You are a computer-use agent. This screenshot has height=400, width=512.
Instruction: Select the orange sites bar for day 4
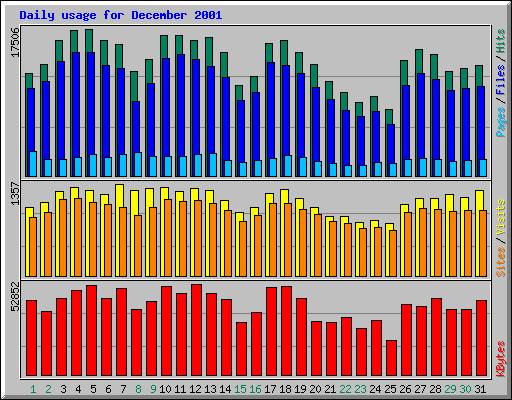(78, 237)
